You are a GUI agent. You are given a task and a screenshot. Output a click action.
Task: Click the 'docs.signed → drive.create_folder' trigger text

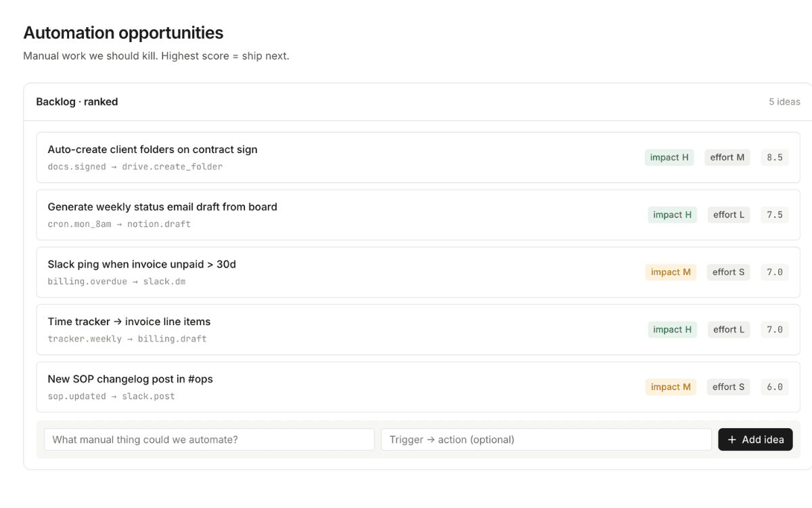pos(135,167)
